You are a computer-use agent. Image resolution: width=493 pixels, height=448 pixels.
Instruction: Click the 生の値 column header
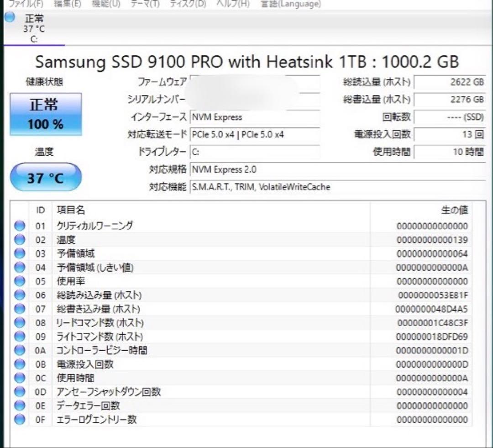pyautogui.click(x=455, y=210)
